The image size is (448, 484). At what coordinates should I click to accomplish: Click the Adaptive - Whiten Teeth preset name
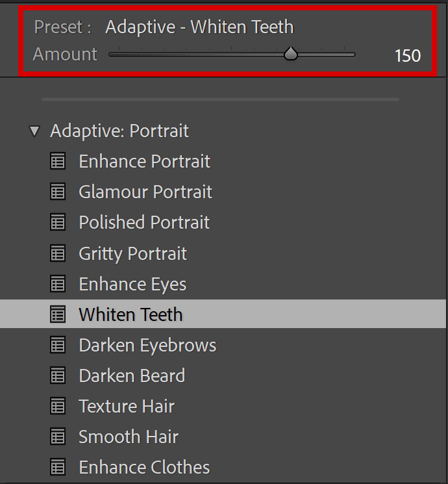pyautogui.click(x=199, y=27)
